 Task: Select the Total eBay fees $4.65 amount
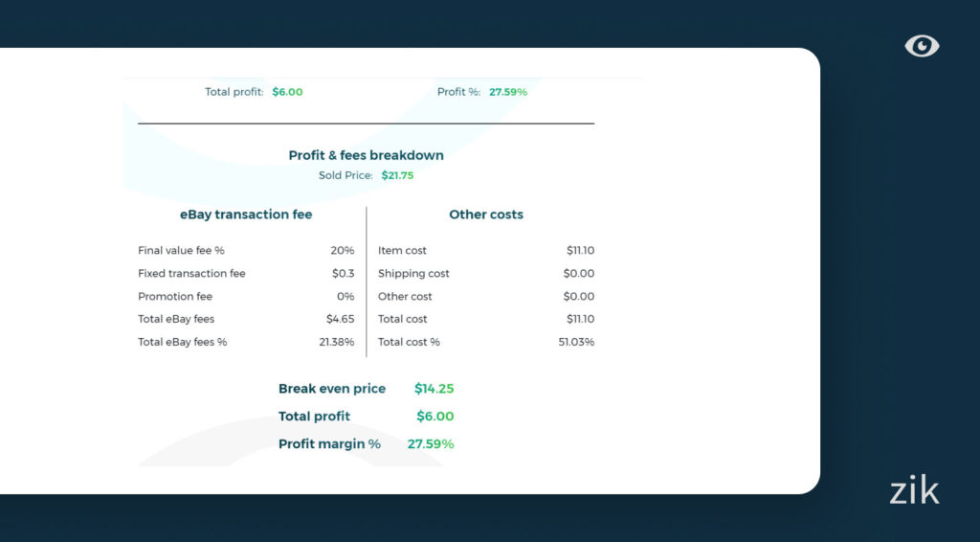click(340, 319)
